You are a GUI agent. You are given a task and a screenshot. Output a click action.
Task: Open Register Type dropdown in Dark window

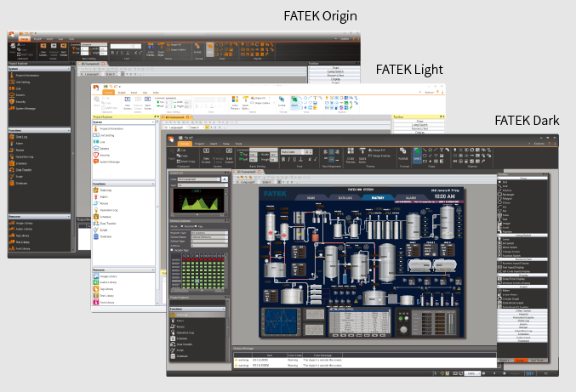209,233
